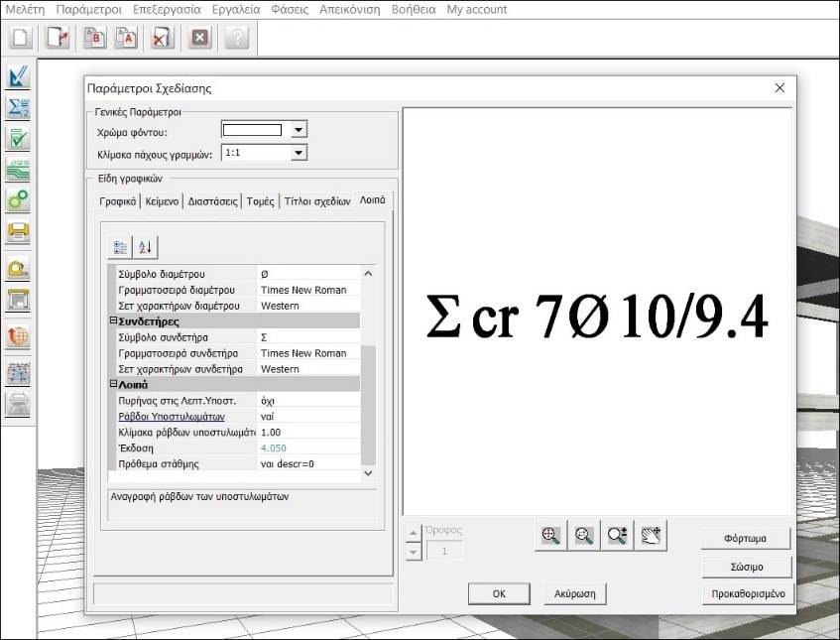Decrease the Όροφος stepper value
840x640 pixels.
[x=413, y=551]
